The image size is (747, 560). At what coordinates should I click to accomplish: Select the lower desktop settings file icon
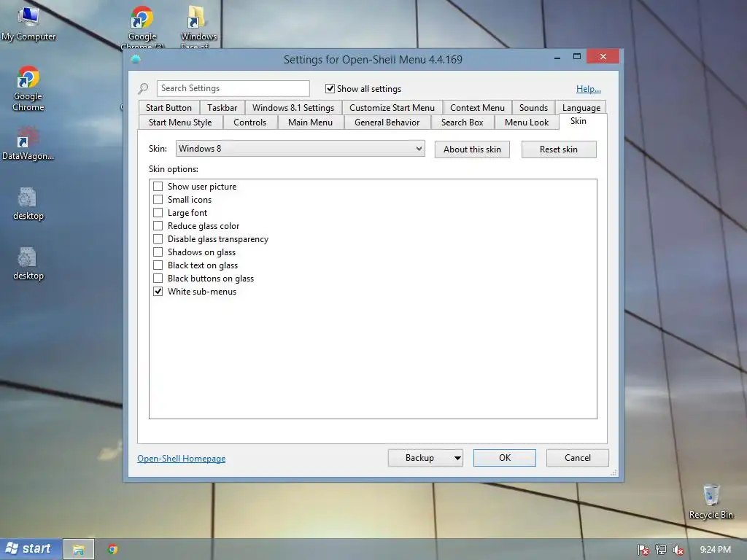pyautogui.click(x=28, y=263)
